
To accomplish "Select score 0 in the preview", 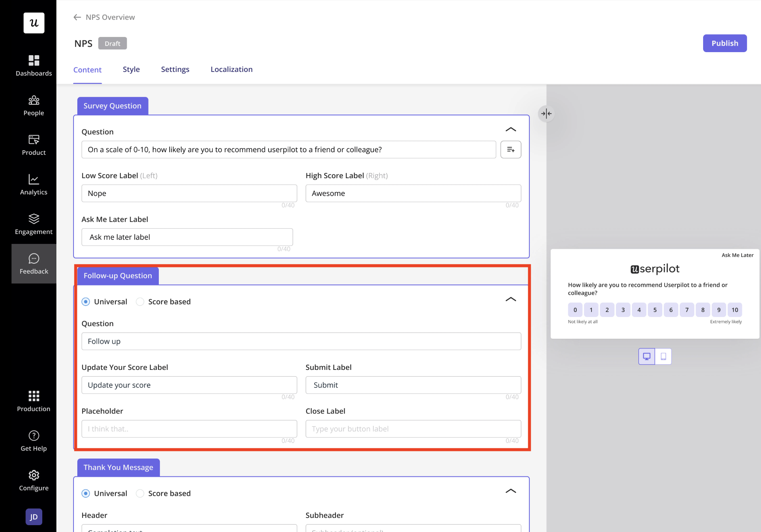I will [575, 310].
